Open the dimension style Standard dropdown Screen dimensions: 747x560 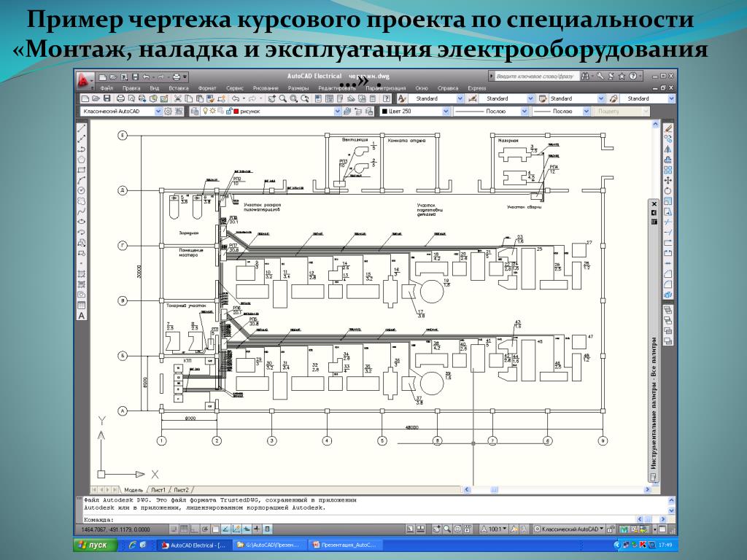[530, 98]
